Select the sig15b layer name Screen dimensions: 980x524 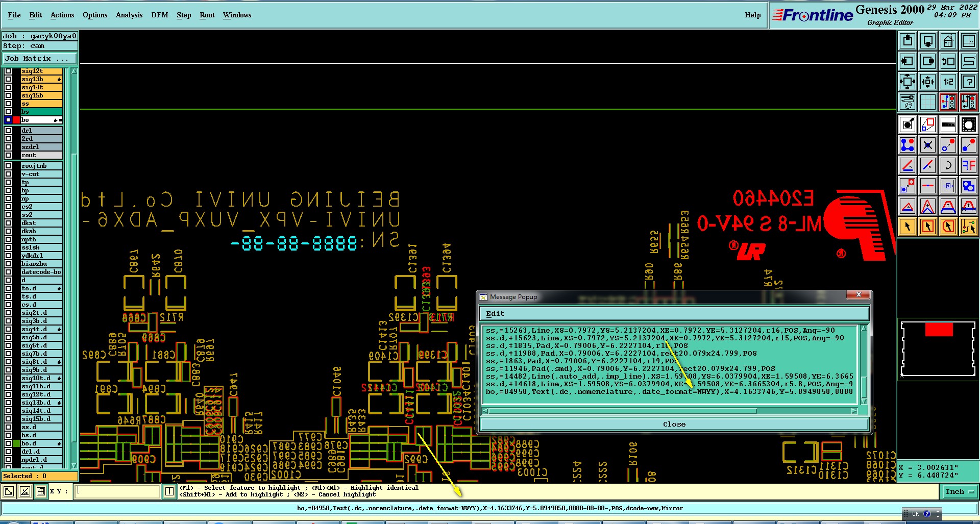point(41,95)
